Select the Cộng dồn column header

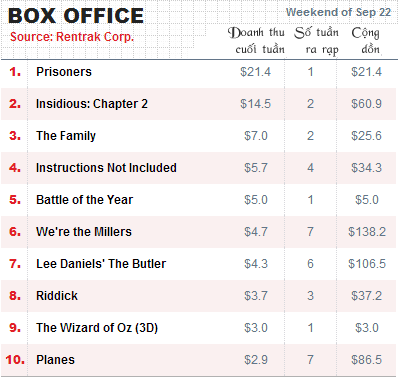click(x=366, y=41)
